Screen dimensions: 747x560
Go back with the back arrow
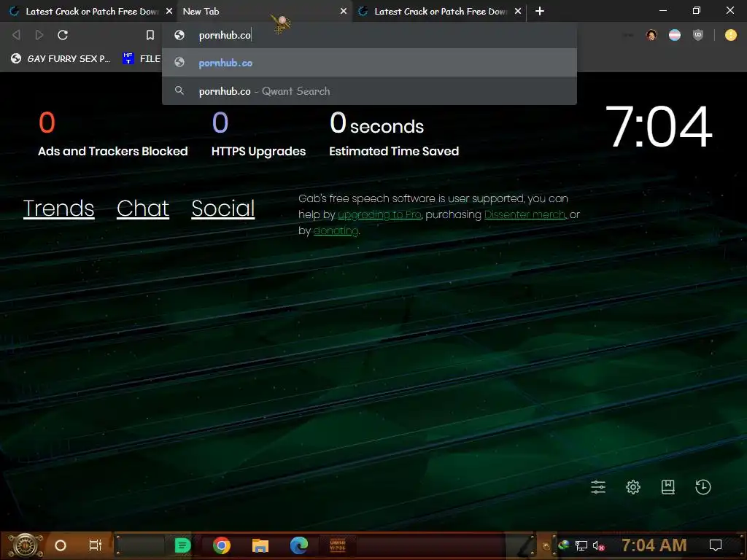click(16, 35)
